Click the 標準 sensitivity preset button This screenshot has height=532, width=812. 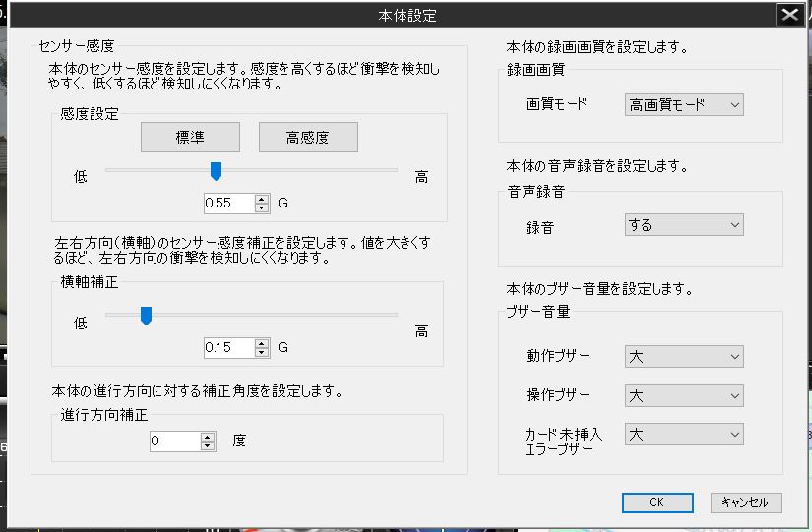coord(190,138)
